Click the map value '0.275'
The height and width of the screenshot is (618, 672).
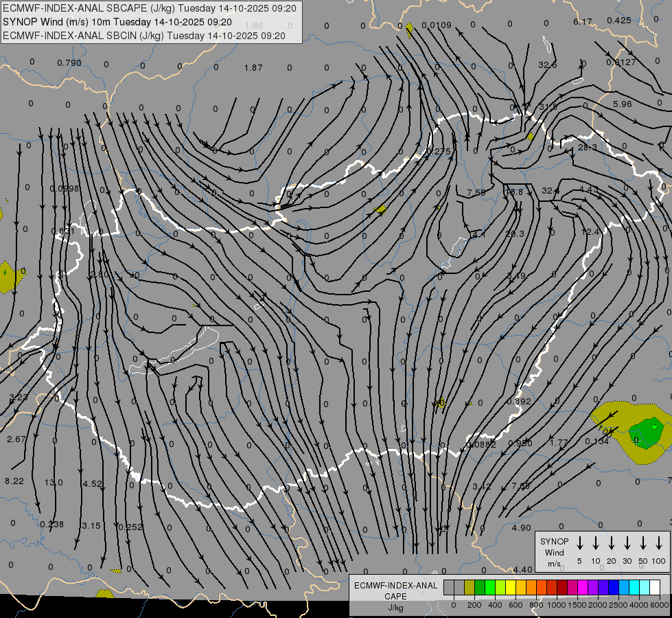pos(439,151)
